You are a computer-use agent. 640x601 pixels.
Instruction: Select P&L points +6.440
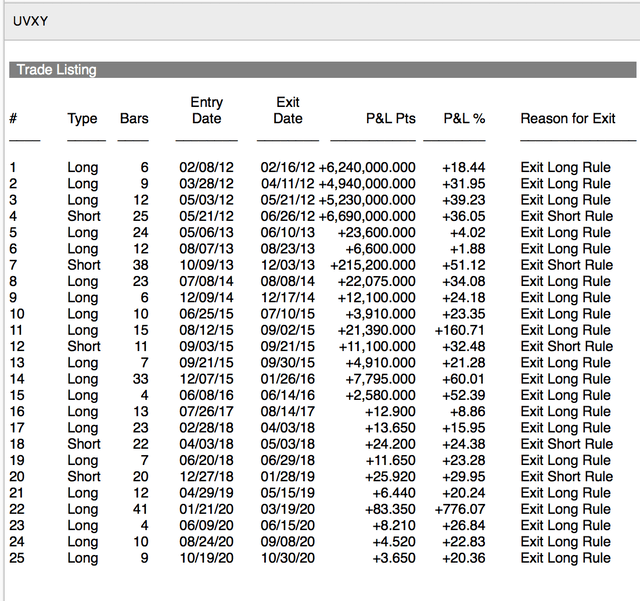click(x=394, y=493)
